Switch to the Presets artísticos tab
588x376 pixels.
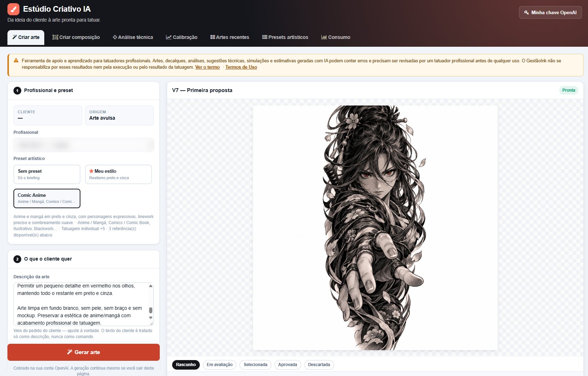tap(285, 37)
